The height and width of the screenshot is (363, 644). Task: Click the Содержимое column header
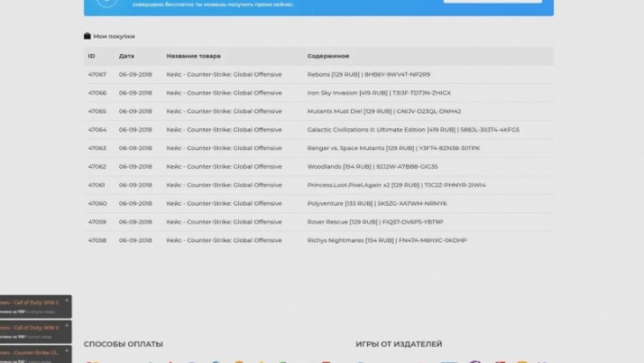click(x=327, y=56)
